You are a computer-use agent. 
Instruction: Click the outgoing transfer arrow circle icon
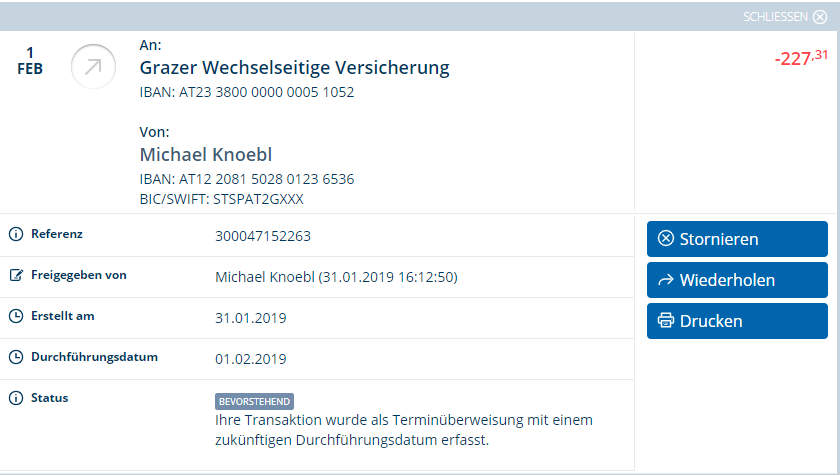coord(93,66)
